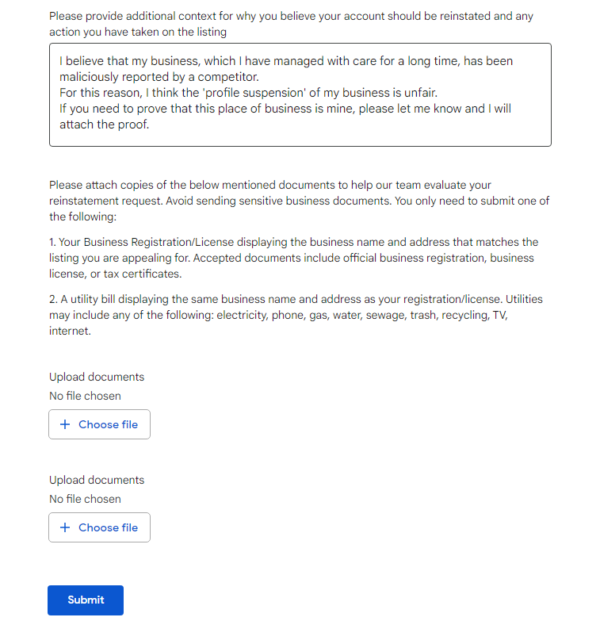Click the second "No file chosen" status text
The height and width of the screenshot is (644, 600).
85,499
